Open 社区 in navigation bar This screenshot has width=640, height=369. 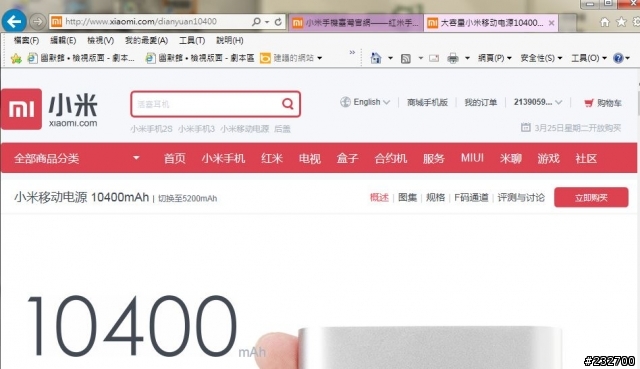[x=586, y=158]
